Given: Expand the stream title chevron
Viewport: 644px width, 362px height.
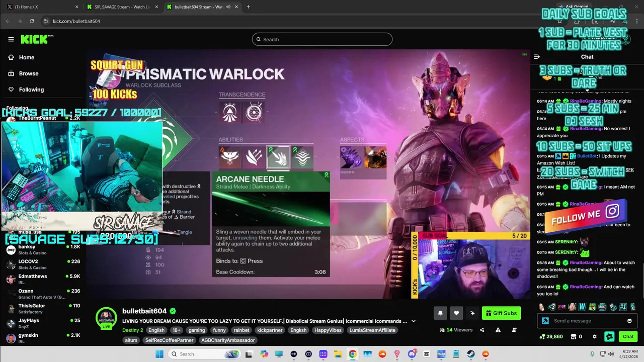Looking at the screenshot, I should coord(414,321).
